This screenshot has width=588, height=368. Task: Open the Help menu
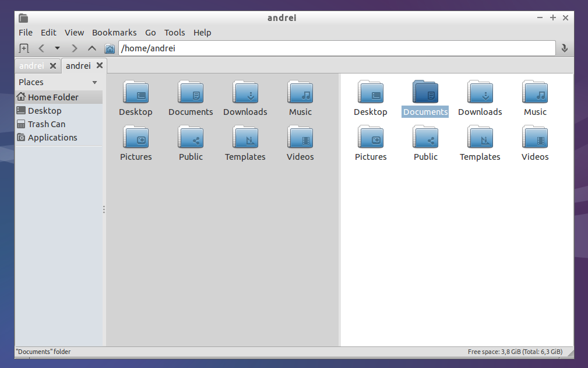coord(202,33)
